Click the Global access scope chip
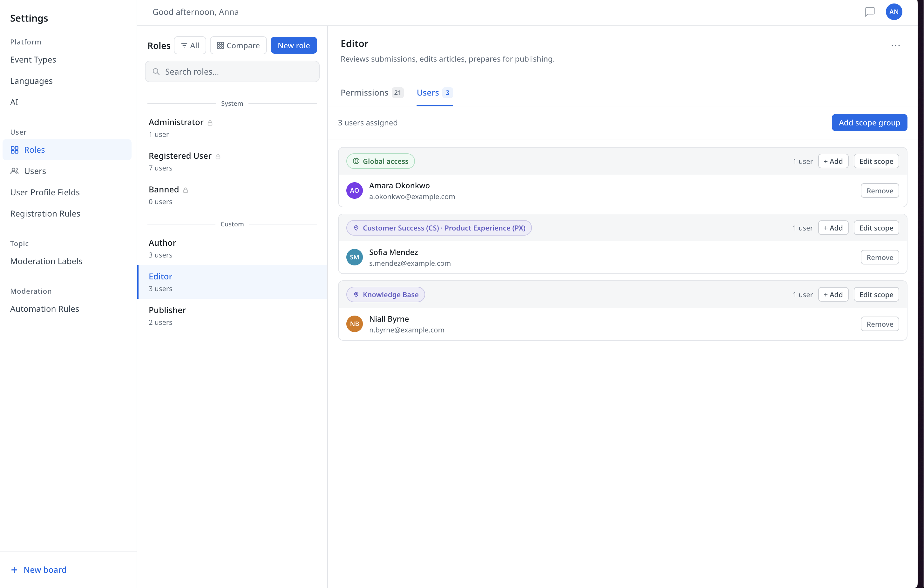The width and height of the screenshot is (924, 588). [380, 161]
